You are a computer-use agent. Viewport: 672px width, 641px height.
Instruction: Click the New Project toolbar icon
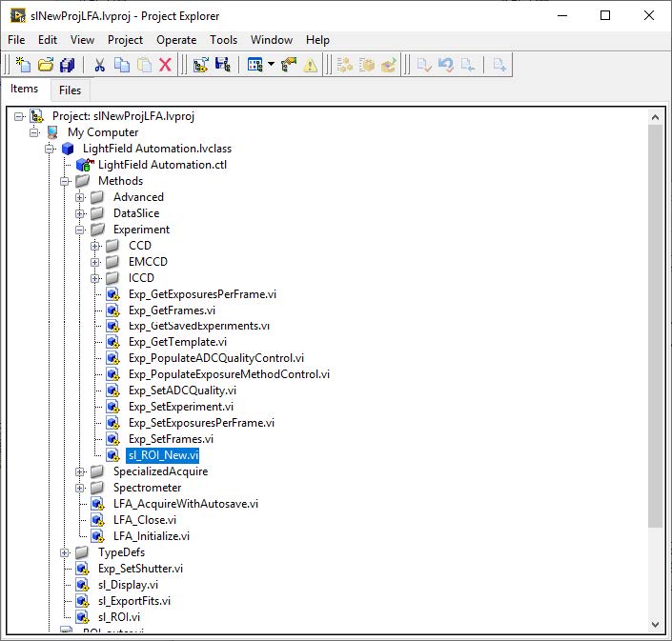click(23, 65)
